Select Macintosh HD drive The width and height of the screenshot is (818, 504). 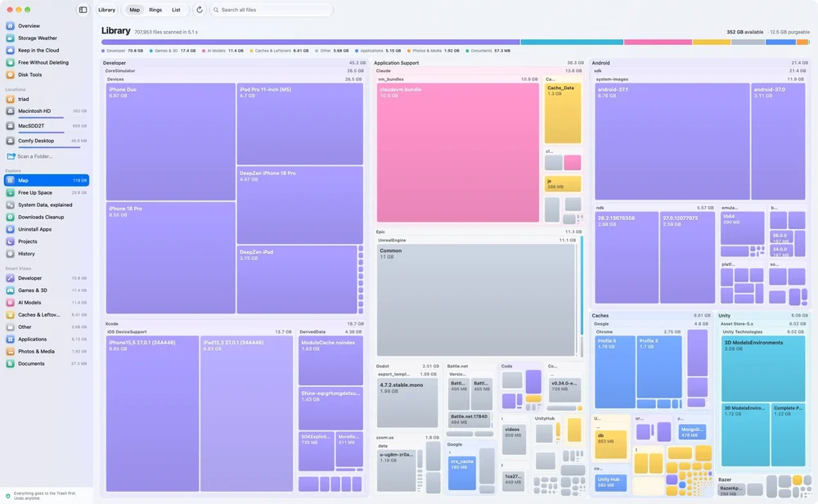click(x=47, y=111)
